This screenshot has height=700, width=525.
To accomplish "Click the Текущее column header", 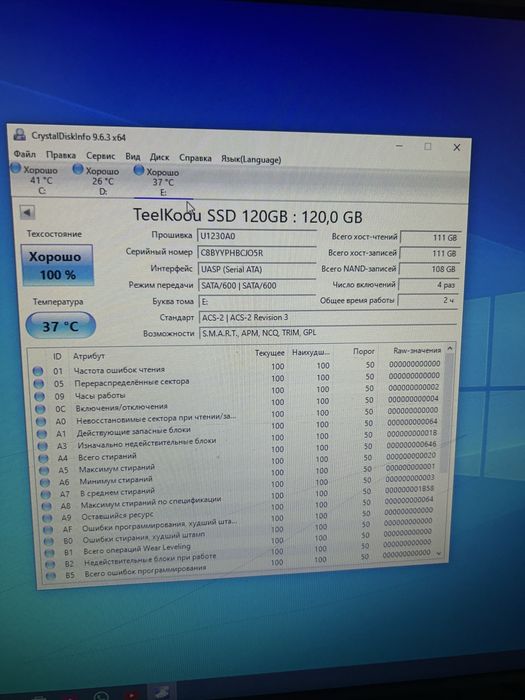I will [x=269, y=353].
